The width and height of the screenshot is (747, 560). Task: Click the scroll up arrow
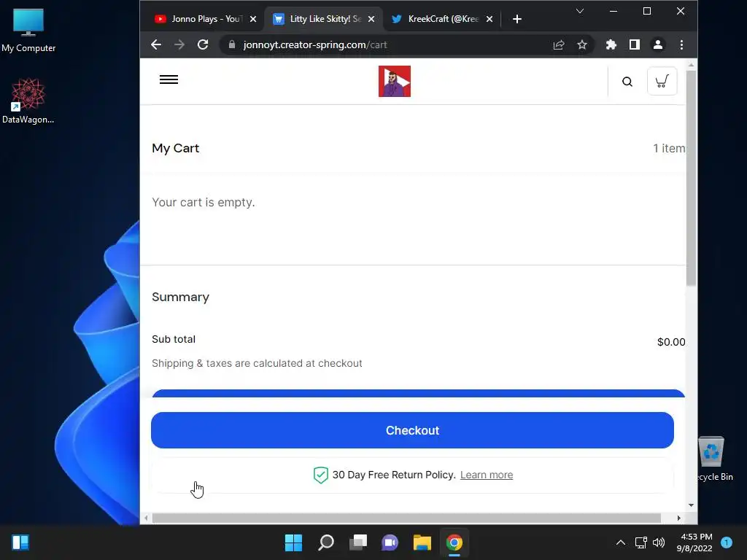(x=692, y=64)
